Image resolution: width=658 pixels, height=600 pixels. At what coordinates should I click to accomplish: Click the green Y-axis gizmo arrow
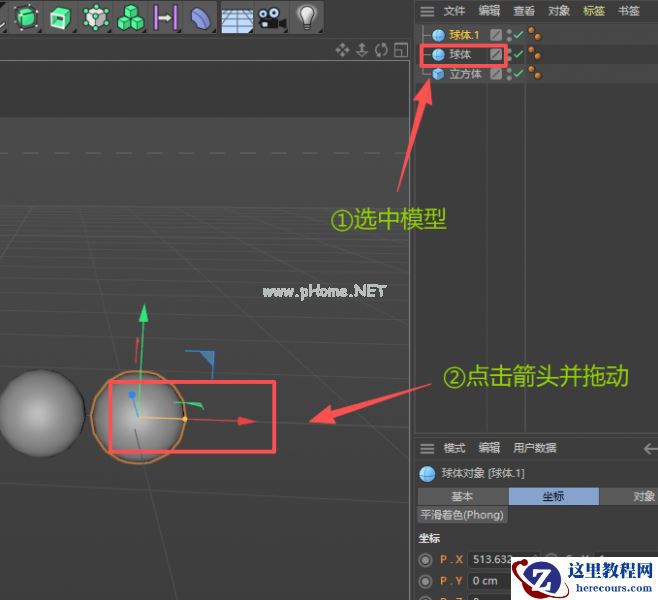pyautogui.click(x=144, y=314)
